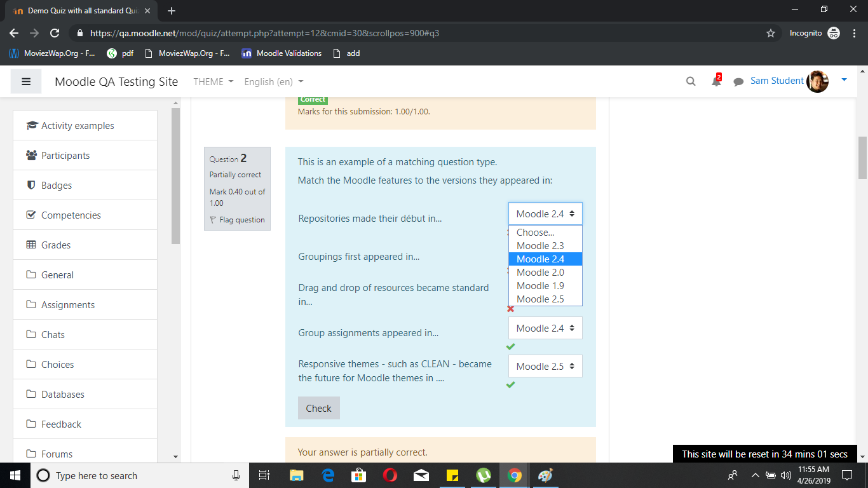Open Participants in sidebar
The height and width of the screenshot is (488, 868).
85,156
